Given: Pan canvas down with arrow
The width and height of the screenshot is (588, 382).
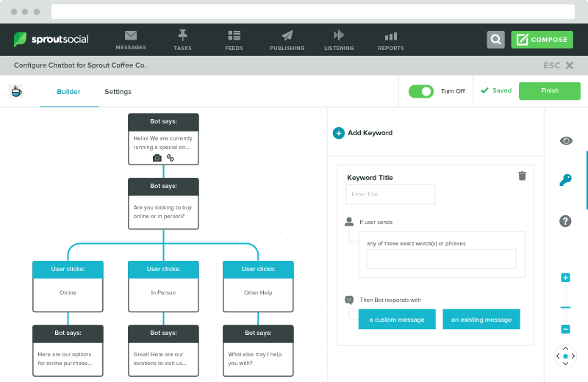Looking at the screenshot, I should coord(565,363).
